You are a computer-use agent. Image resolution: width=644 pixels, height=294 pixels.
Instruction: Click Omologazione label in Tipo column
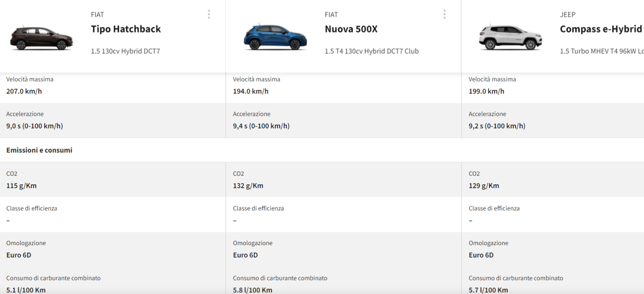point(26,243)
